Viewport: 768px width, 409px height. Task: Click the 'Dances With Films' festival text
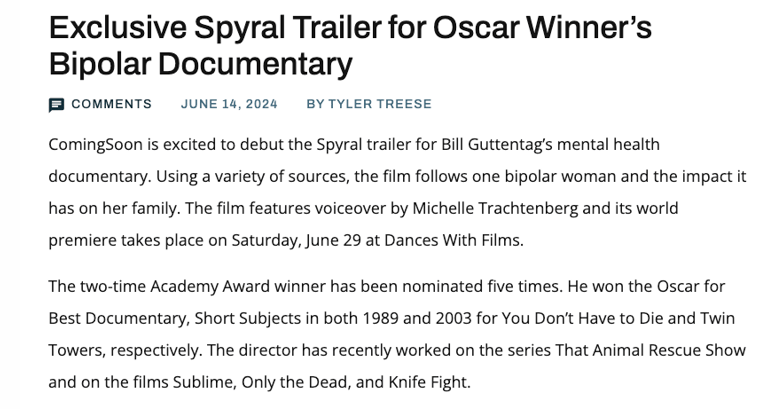454,241
